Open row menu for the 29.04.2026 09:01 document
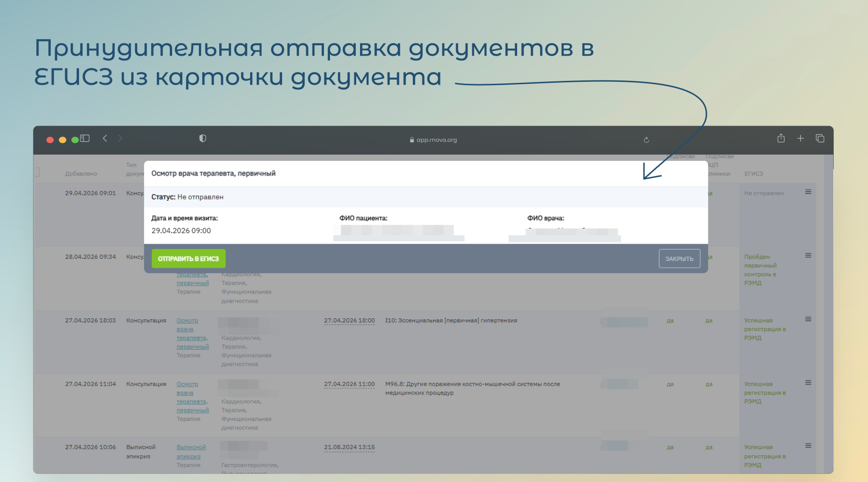868x482 pixels. coord(808,192)
